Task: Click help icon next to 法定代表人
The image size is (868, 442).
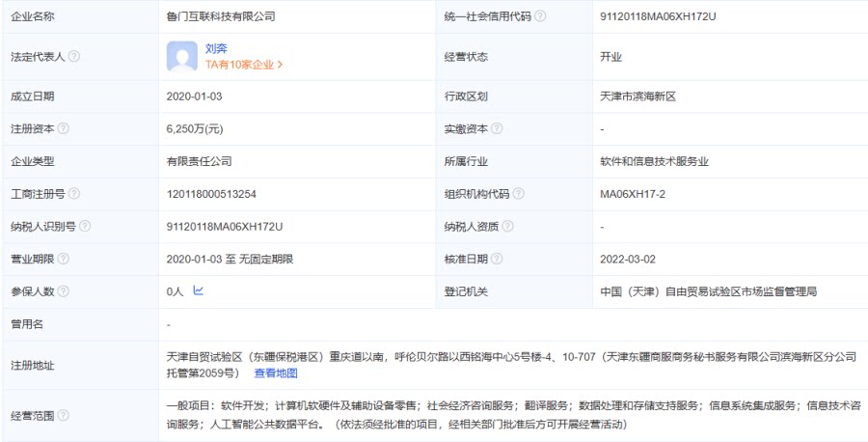Action: [x=74, y=57]
